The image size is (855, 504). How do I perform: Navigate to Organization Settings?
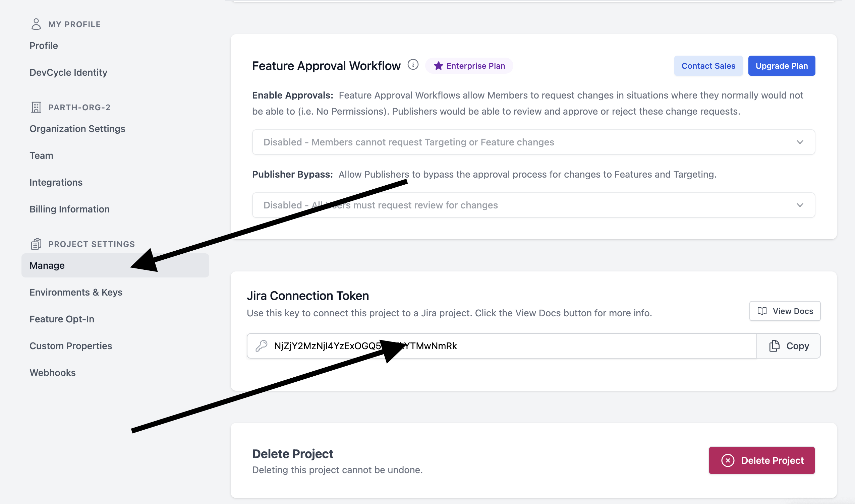pyautogui.click(x=77, y=129)
